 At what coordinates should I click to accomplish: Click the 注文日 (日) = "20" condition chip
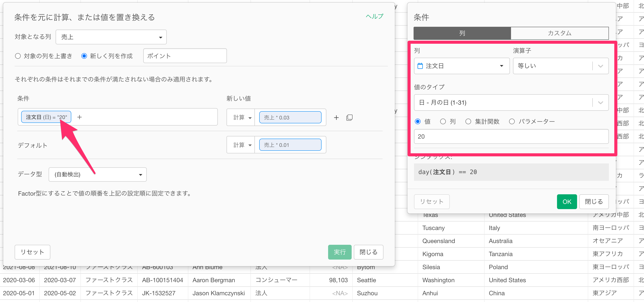[46, 117]
